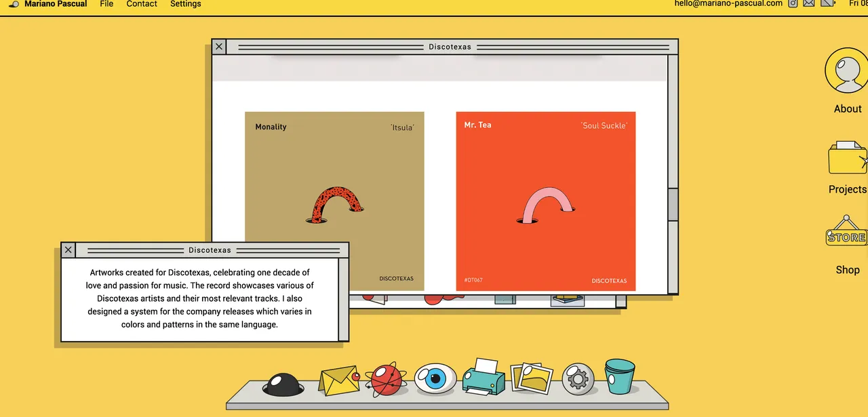Click the teal trash bin dock icon
This screenshot has height=417, width=868.
click(x=620, y=376)
